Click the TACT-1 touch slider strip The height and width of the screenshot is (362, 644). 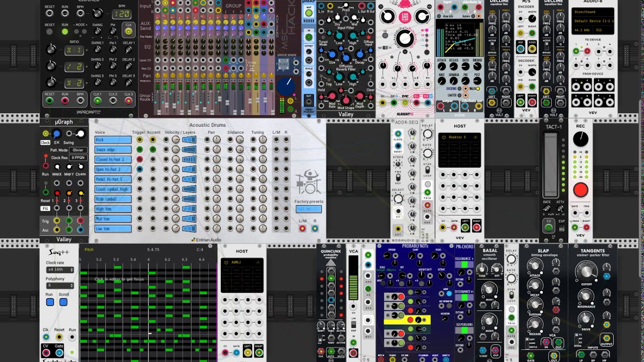point(551,165)
